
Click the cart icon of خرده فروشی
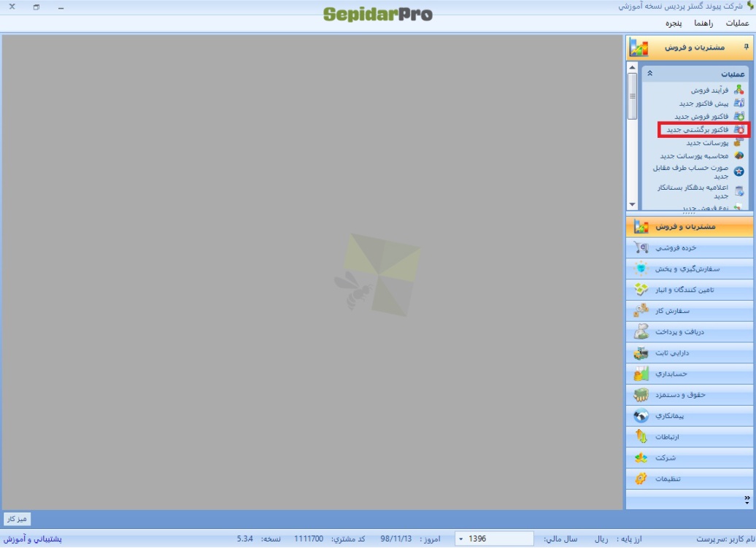tap(641, 248)
